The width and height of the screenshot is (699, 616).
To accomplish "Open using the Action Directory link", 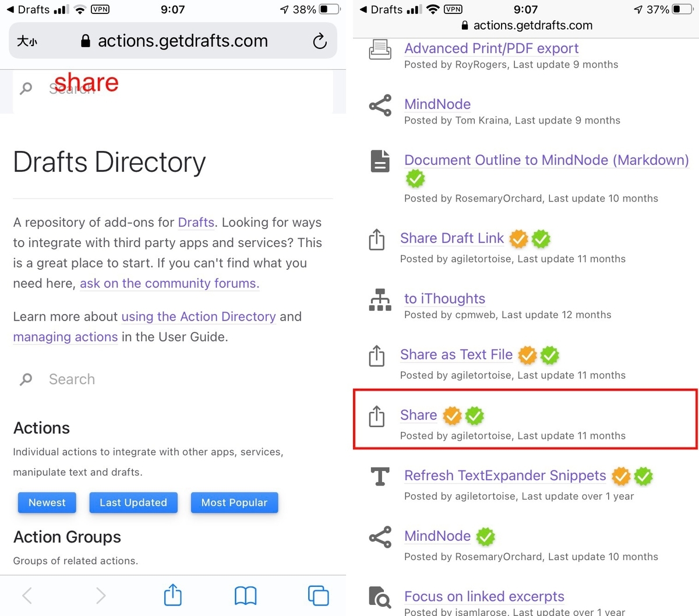I will (199, 317).
